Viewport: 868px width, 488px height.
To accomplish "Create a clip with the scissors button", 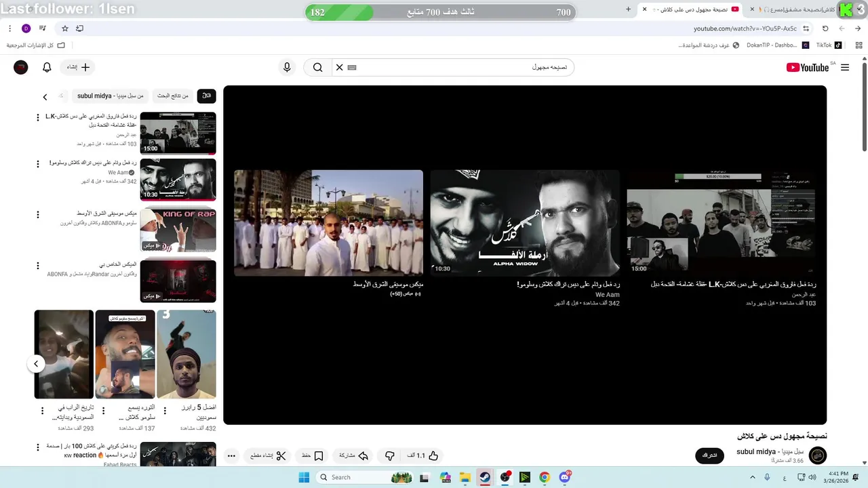I will point(268,455).
